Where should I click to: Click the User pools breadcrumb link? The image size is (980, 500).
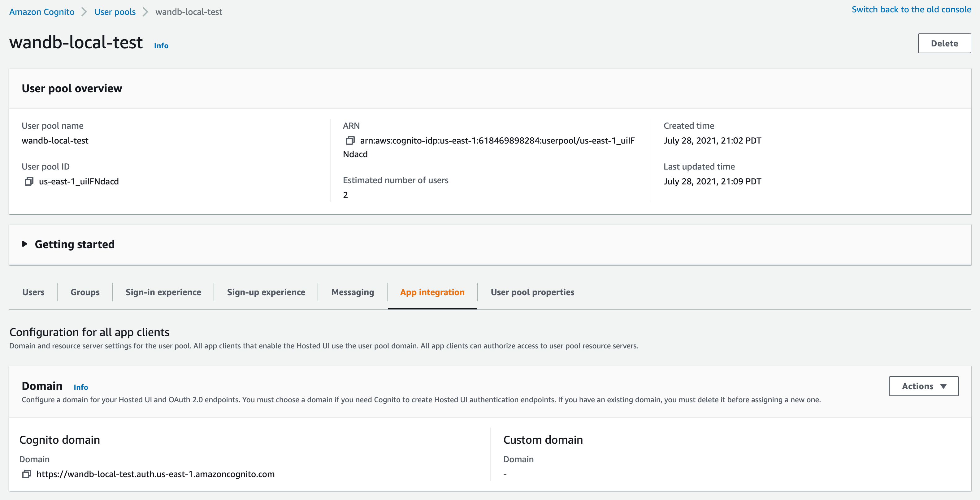[115, 11]
